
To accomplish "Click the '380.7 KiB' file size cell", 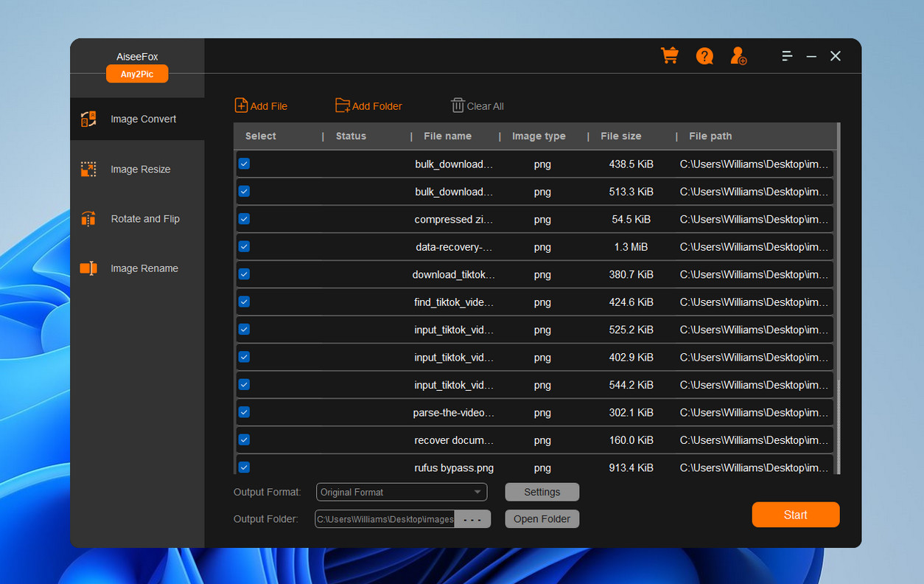I will 631,274.
